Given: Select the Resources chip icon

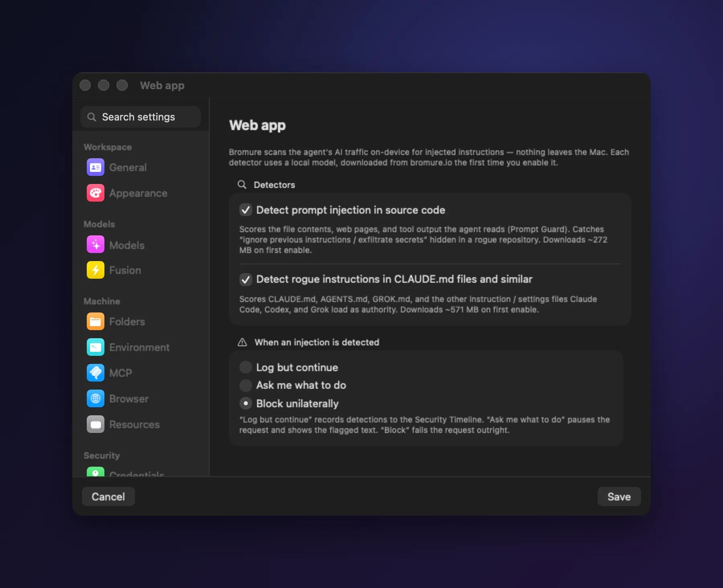Looking at the screenshot, I should [x=96, y=425].
